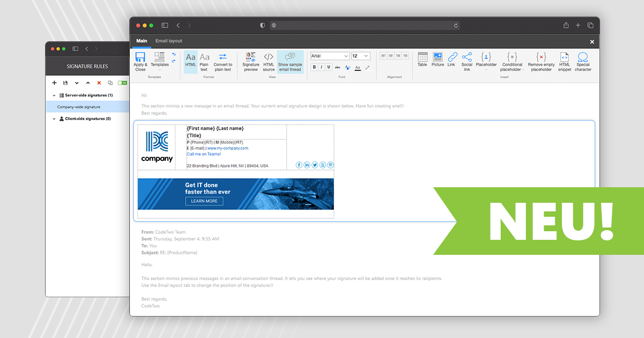Toggle Show sample email thread
The width and height of the screenshot is (644, 338).
point(290,62)
